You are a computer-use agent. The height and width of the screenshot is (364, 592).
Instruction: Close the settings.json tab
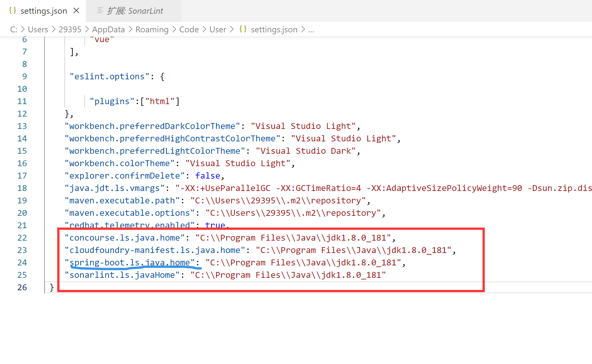76,11
